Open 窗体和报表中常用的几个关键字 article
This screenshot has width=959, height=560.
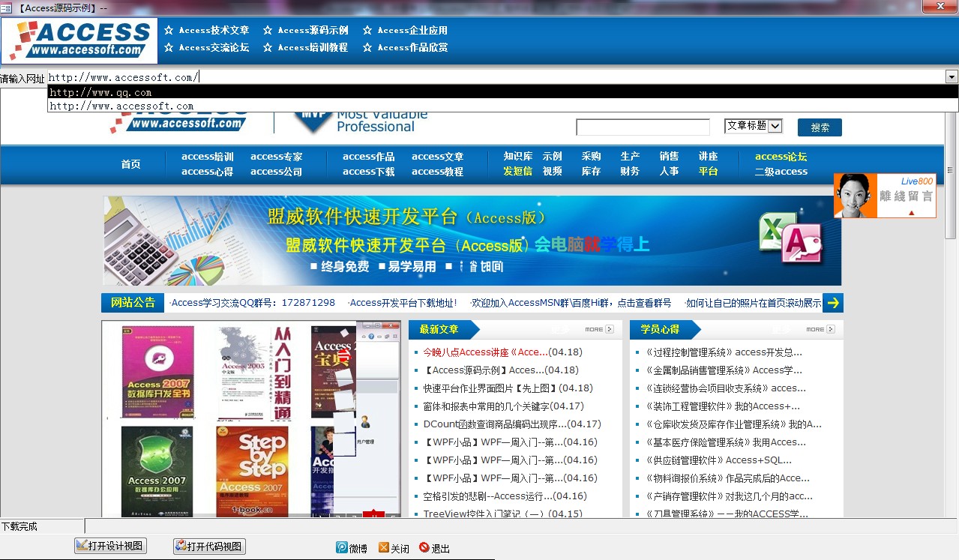[x=503, y=406]
